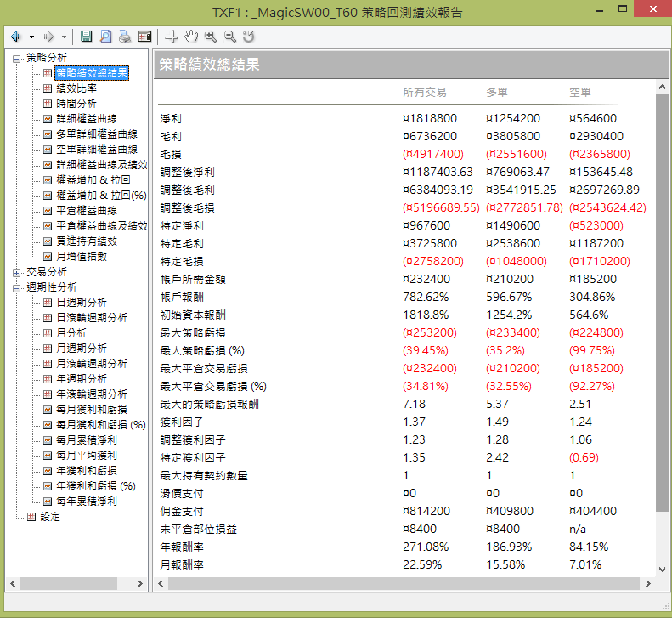Show 每月累積淨利 chart
The height and width of the screenshot is (618, 672).
click(x=87, y=440)
